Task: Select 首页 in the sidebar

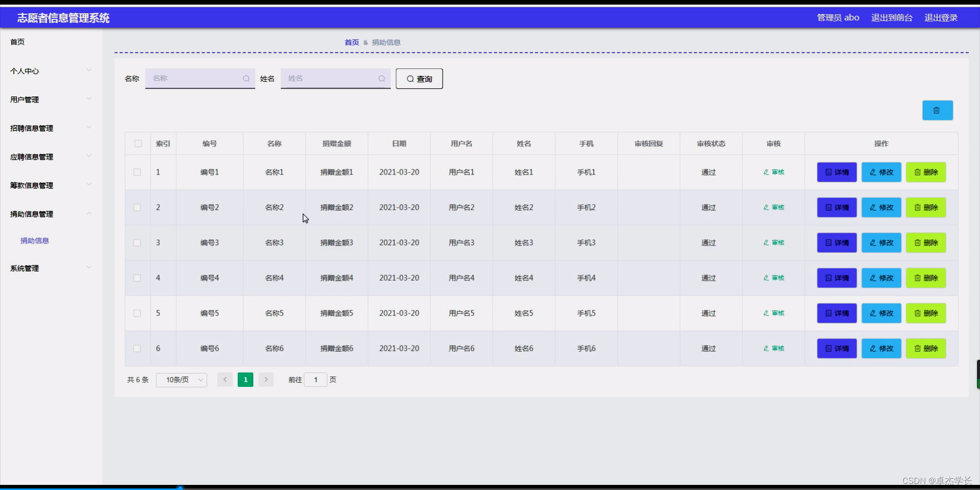Action: (x=17, y=42)
